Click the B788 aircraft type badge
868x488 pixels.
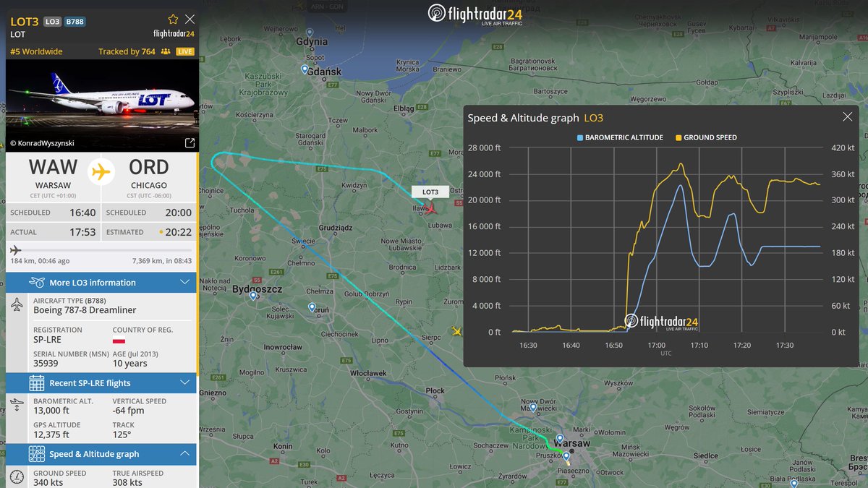75,22
